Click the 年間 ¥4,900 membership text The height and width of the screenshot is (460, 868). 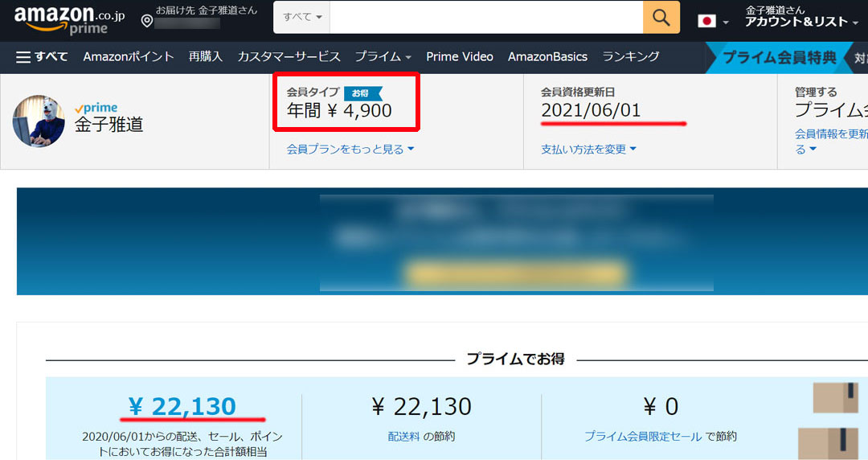point(339,111)
